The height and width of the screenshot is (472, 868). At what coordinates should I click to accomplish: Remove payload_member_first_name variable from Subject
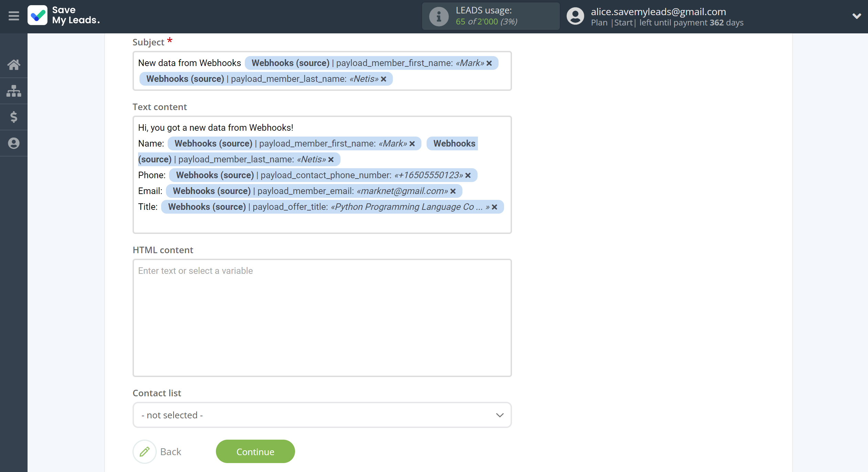pos(490,63)
